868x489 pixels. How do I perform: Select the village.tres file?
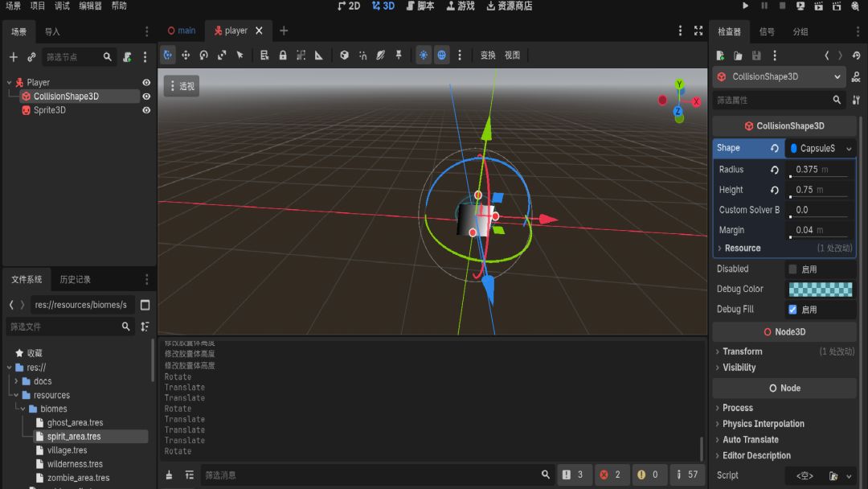67,450
